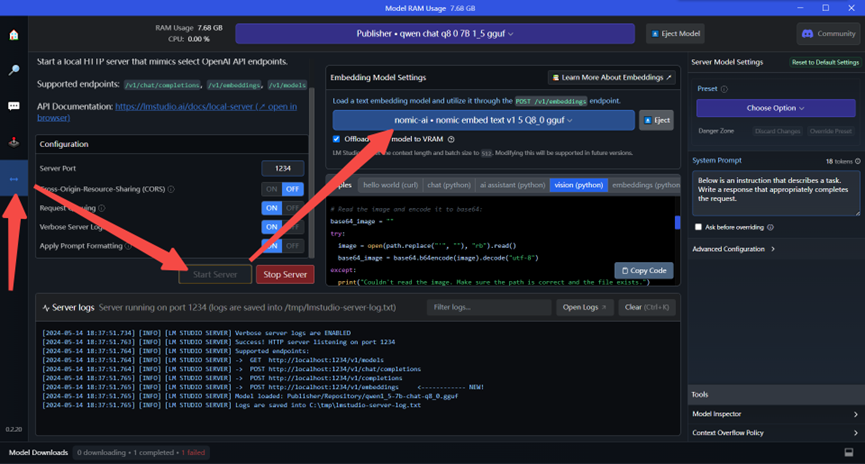Image resolution: width=865 pixels, height=464 pixels.
Task: Click info icon beside Apply Prompt Formatting
Action: click(128, 246)
